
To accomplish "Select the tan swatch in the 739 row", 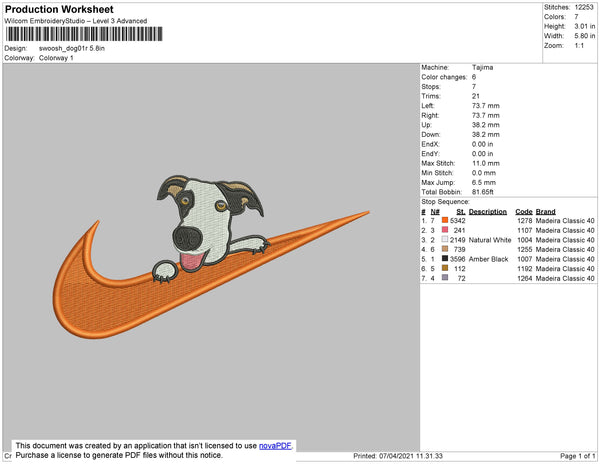I will [x=445, y=249].
